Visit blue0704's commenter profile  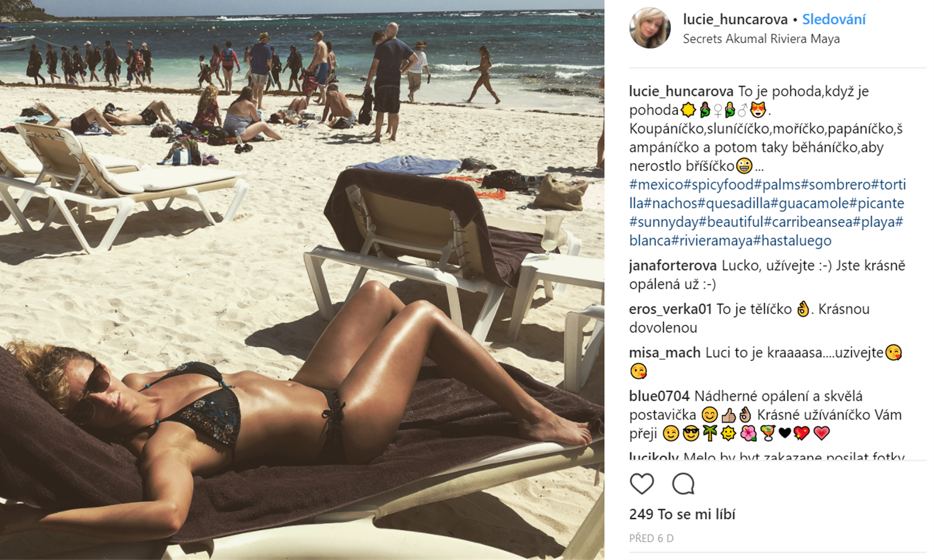(659, 396)
